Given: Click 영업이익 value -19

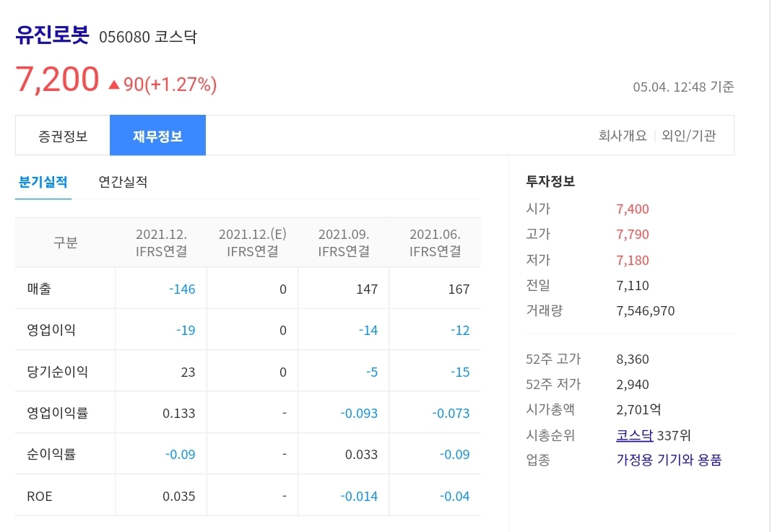Looking at the screenshot, I should click(x=186, y=331).
